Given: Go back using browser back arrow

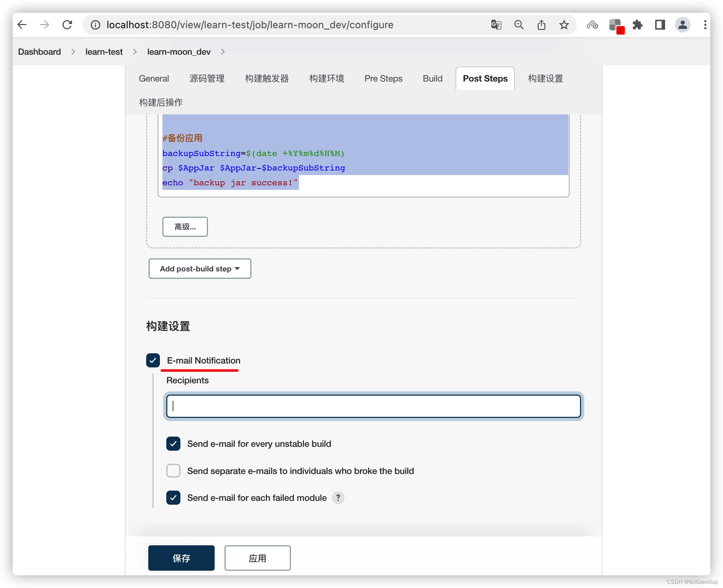Looking at the screenshot, I should click(x=22, y=25).
